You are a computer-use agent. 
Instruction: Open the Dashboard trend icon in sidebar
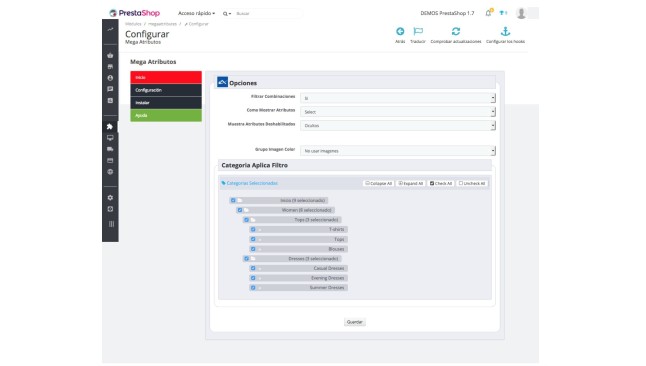[x=110, y=29]
